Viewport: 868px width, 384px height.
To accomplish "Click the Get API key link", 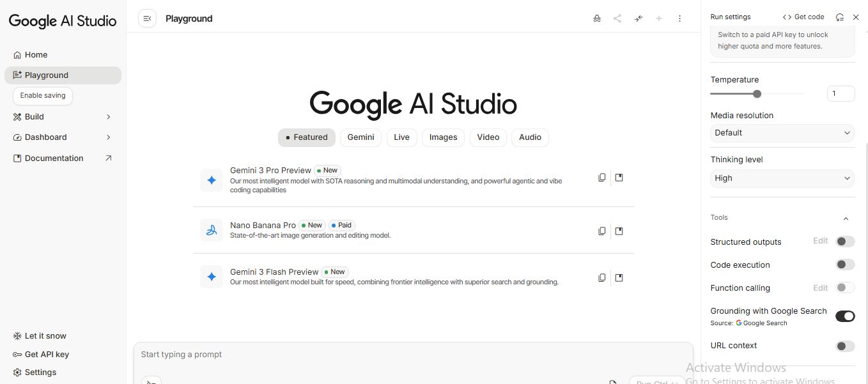I will pos(47,354).
